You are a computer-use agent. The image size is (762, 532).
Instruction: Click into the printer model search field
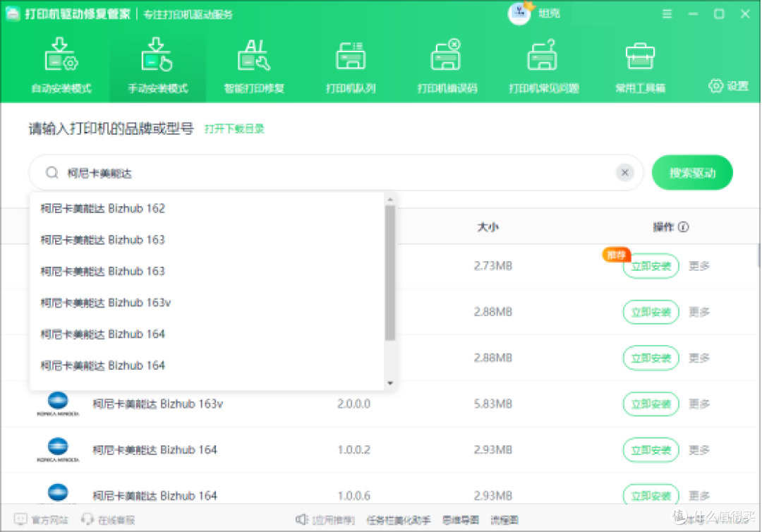coord(337,172)
